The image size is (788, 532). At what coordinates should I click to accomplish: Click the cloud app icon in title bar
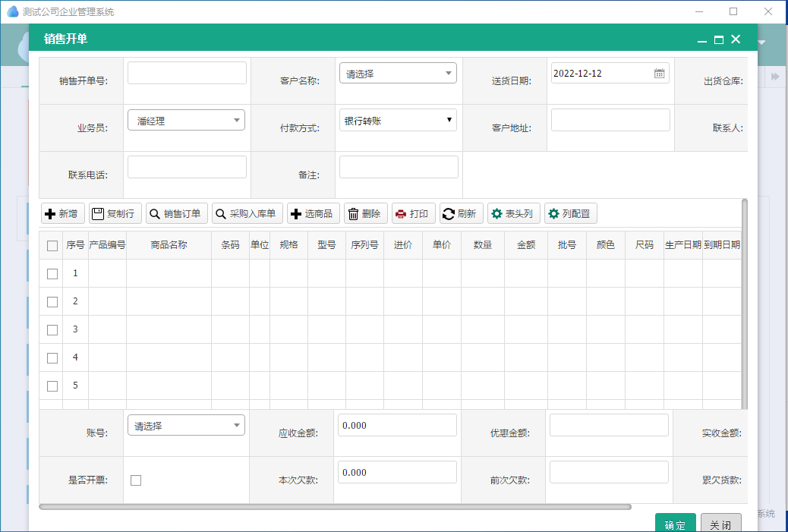pyautogui.click(x=13, y=11)
